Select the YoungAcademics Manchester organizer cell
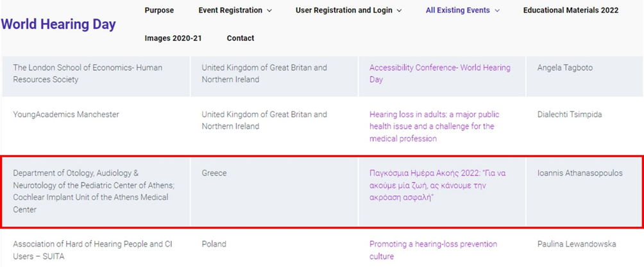The height and width of the screenshot is (267, 644). 65,115
